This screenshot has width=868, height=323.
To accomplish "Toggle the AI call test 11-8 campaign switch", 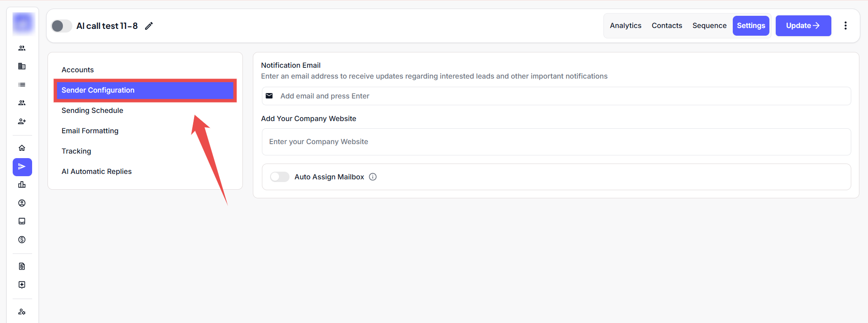I will pos(62,26).
